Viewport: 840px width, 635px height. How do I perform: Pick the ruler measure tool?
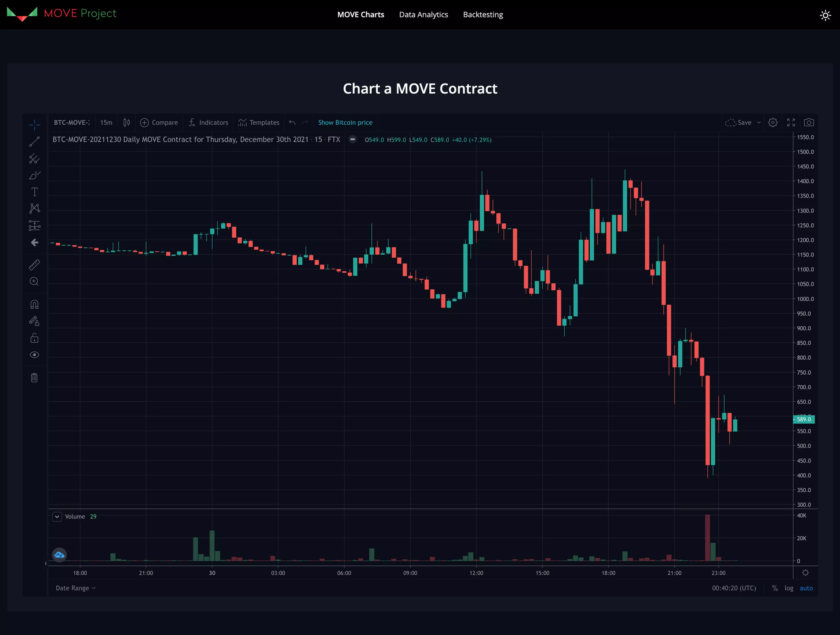[x=34, y=265]
